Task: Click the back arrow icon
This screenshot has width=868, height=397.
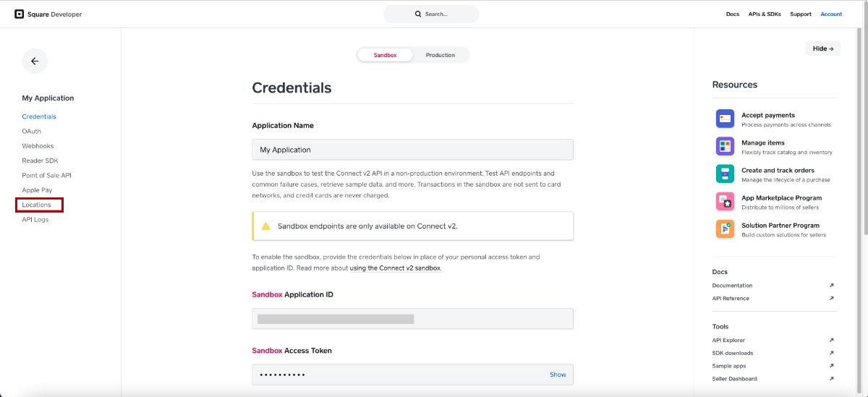Action: click(35, 61)
